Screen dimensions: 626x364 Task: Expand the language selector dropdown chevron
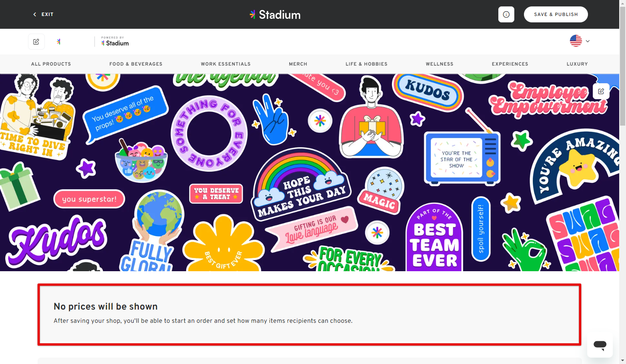(588, 41)
